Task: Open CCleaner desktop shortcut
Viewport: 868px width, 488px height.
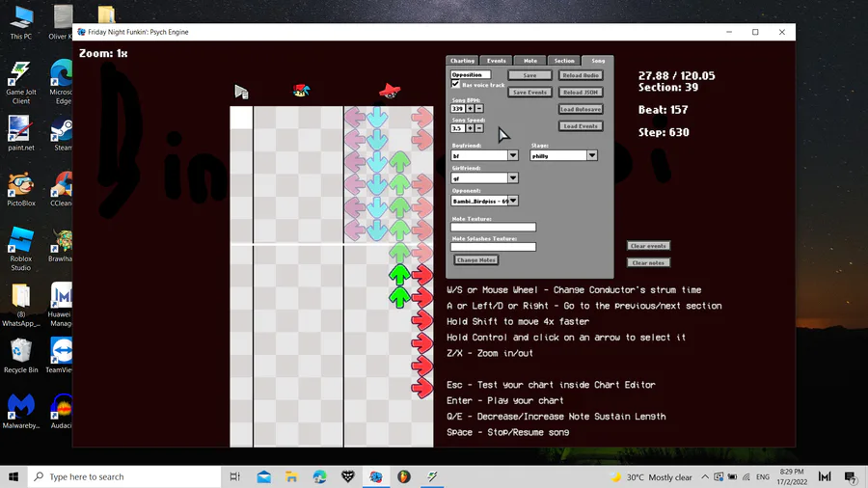Action: (x=62, y=189)
